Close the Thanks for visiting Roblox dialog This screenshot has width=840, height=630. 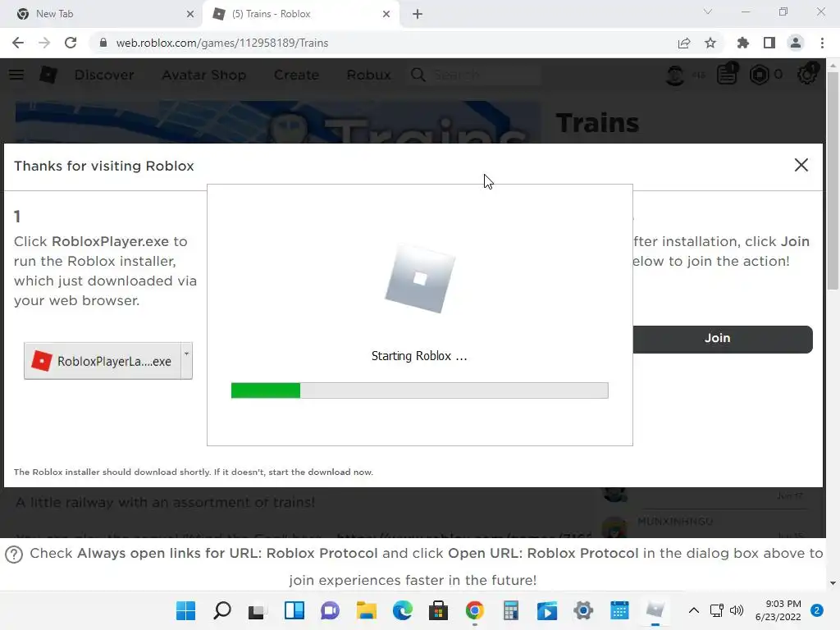801,165
